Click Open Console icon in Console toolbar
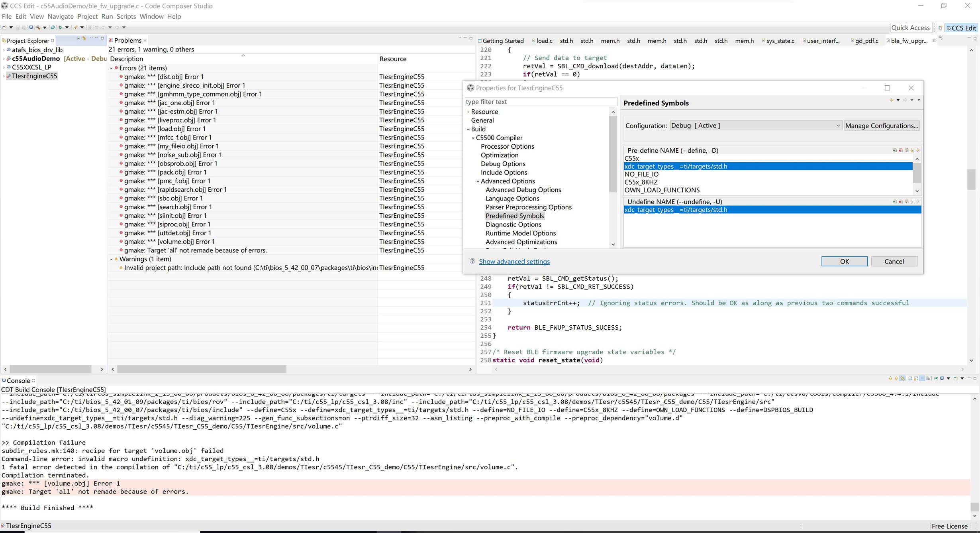Image resolution: width=980 pixels, height=533 pixels. pyautogui.click(x=956, y=378)
